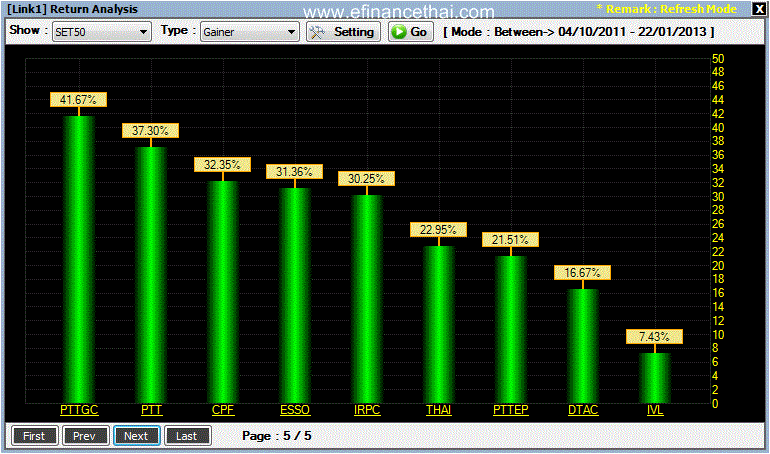Screen dimensions: 770x454
Task: Open Setting with the tools icon
Action: [x=343, y=32]
